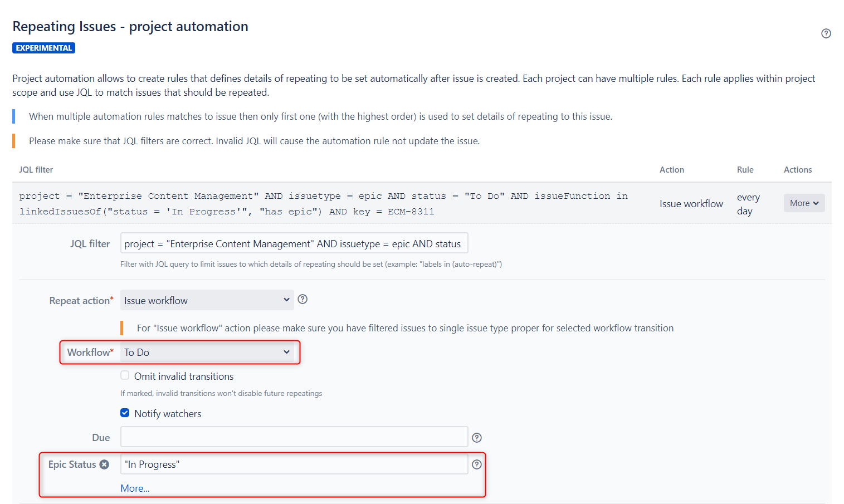Image resolution: width=844 pixels, height=504 pixels.
Task: Uncheck Notify watchers checkbox
Action: pyautogui.click(x=125, y=413)
